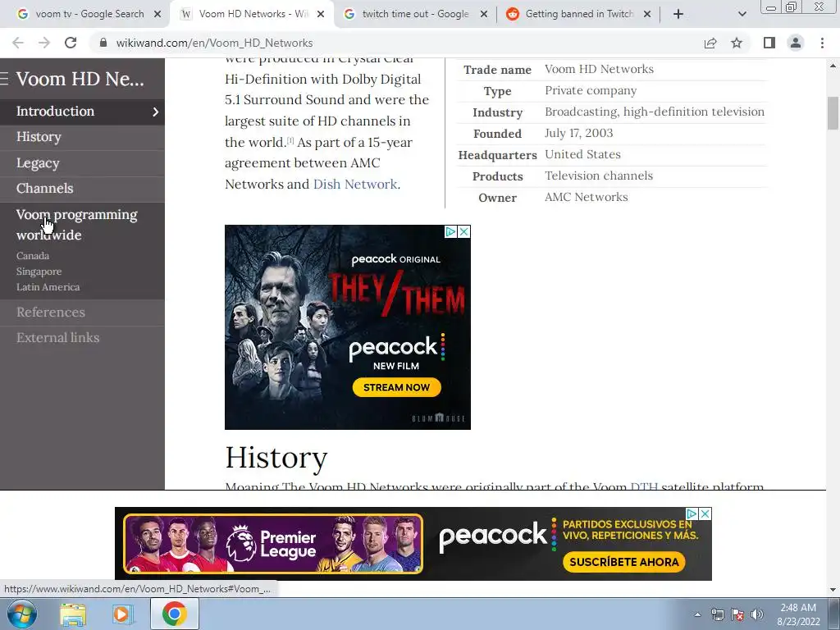This screenshot has width=840, height=630.
Task: Open the Chrome three-dot menu
Action: pyautogui.click(x=822, y=43)
